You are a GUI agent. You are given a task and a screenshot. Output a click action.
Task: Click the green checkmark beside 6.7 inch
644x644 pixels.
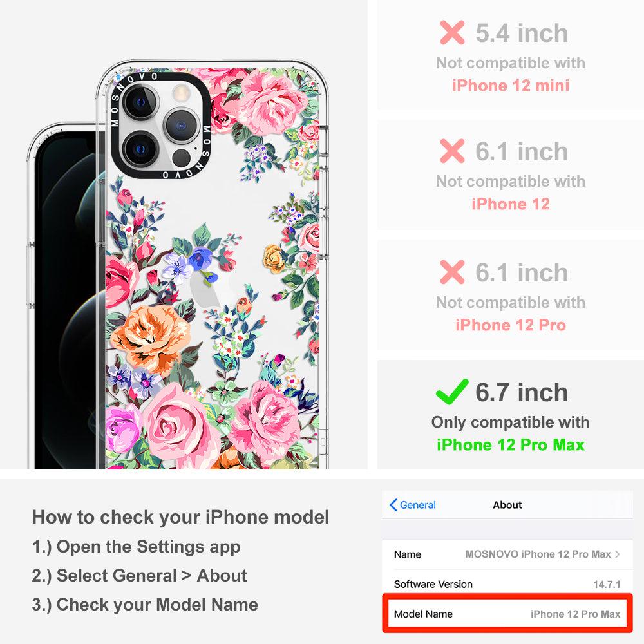pyautogui.click(x=452, y=392)
